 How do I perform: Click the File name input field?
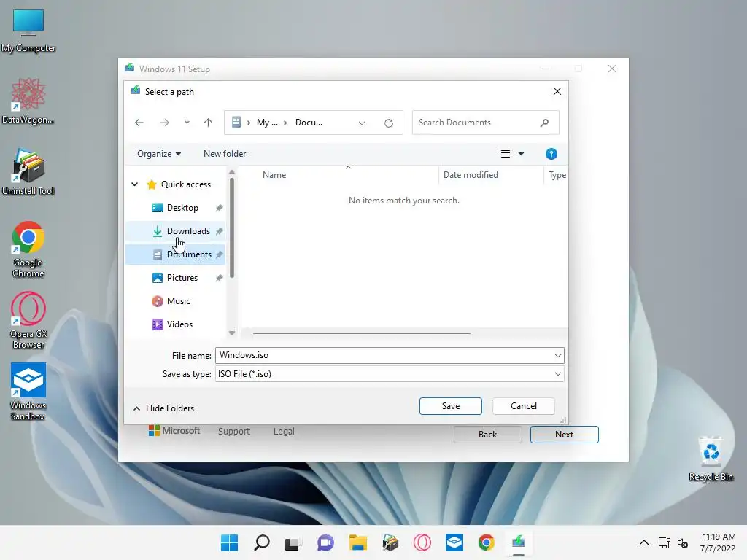coord(384,355)
